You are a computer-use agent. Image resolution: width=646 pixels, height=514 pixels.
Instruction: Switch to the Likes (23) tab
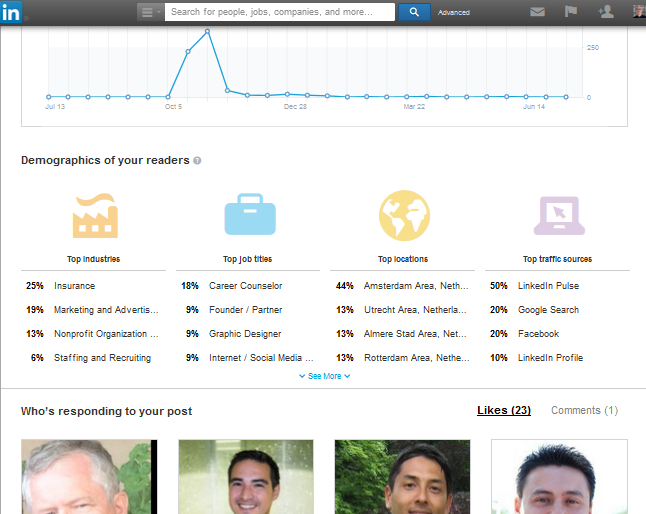[x=503, y=410]
